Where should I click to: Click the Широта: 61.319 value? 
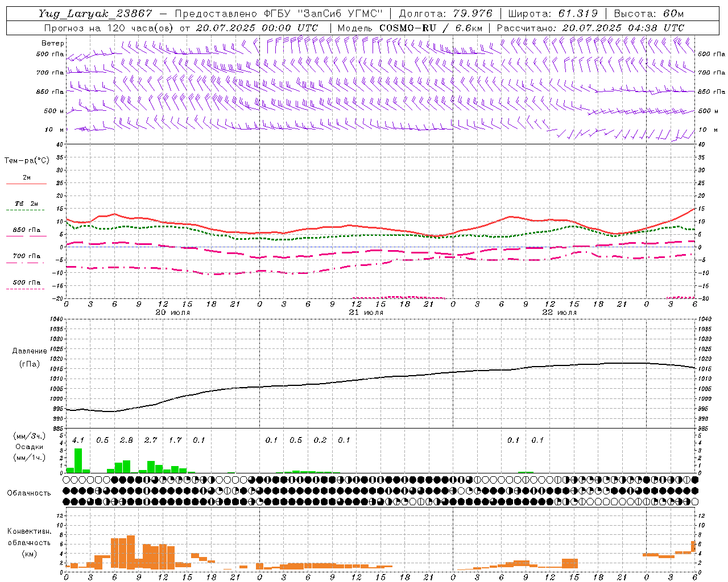[x=553, y=14]
